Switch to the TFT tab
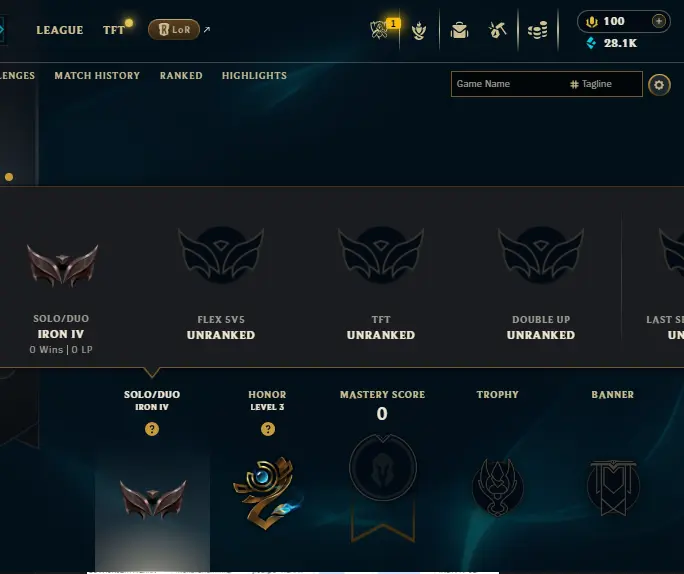This screenshot has height=574, width=684. [114, 30]
